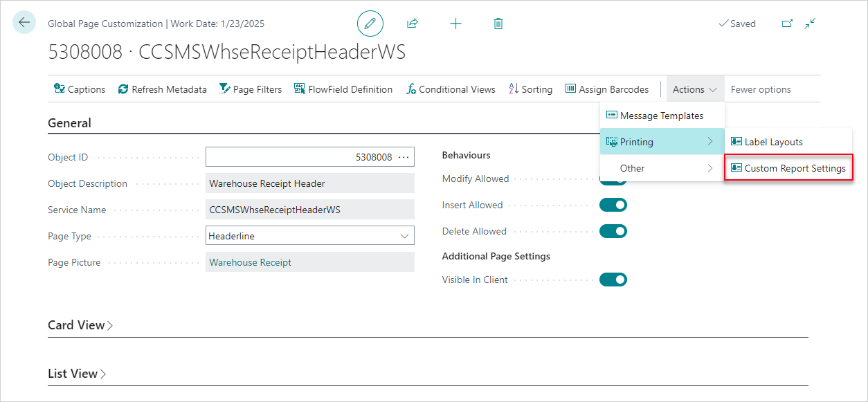The image size is (868, 402).
Task: Open FlowField Definition
Action: point(343,89)
